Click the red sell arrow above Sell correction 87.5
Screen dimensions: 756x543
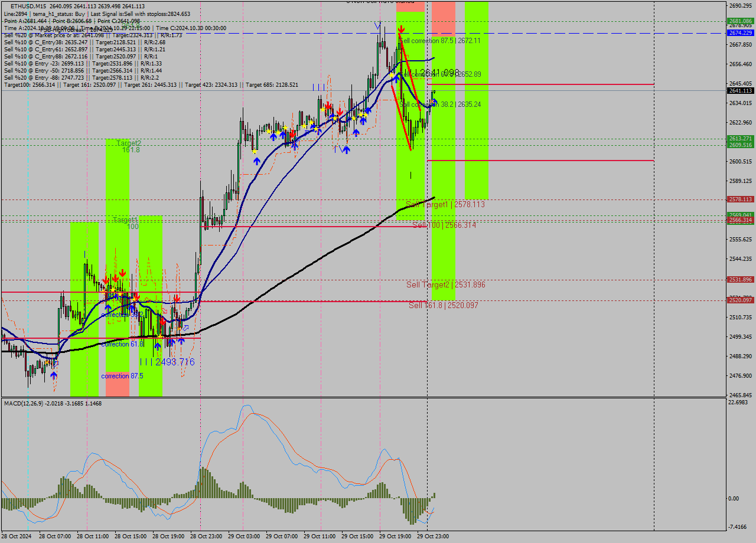click(401, 29)
